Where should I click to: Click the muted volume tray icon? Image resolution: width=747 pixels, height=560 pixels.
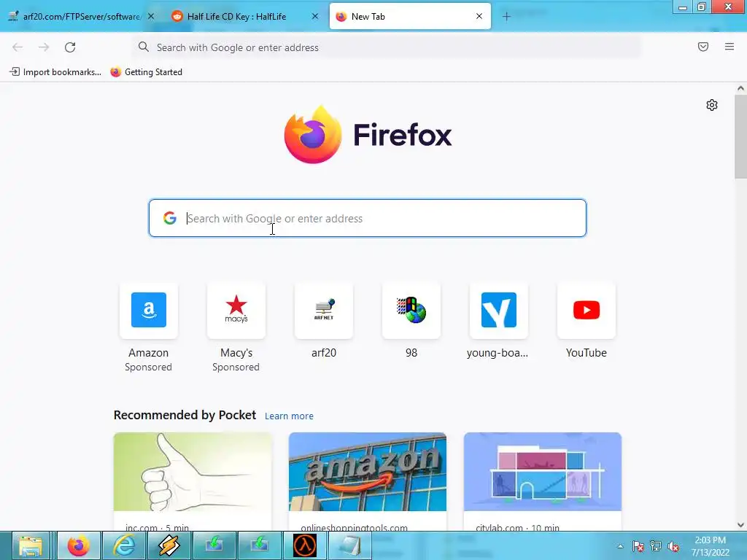[673, 546]
